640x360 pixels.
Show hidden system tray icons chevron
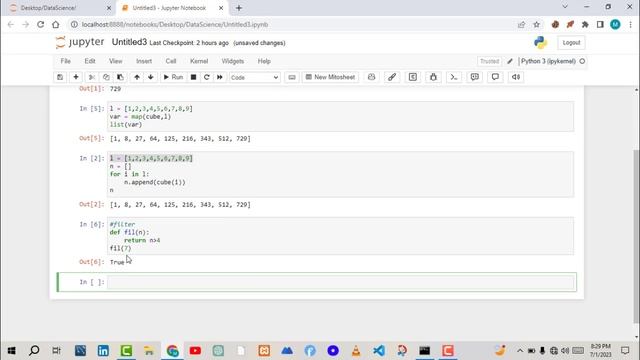(520, 351)
